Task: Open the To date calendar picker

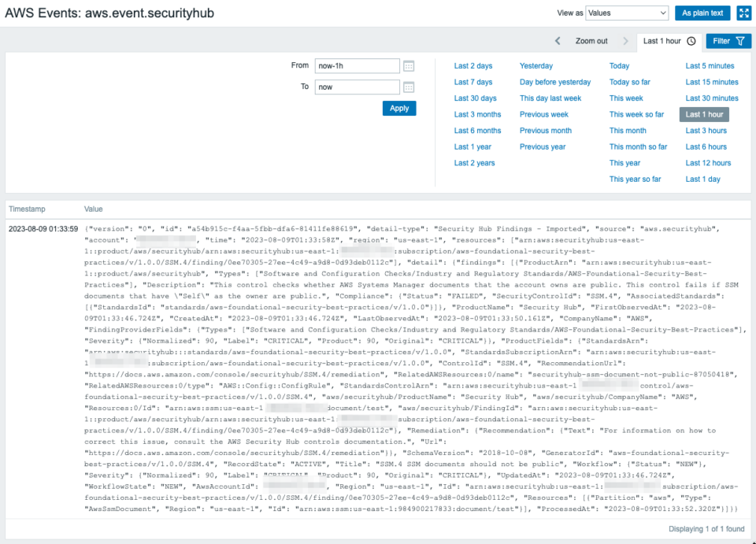Action: click(408, 87)
